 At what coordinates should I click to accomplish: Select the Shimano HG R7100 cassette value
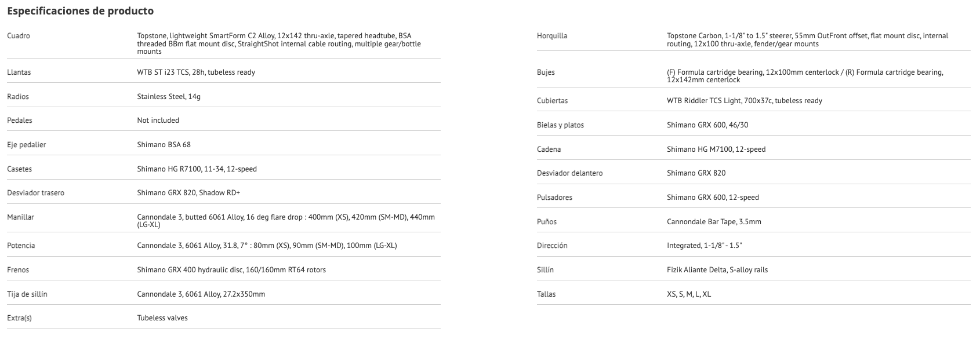197,169
